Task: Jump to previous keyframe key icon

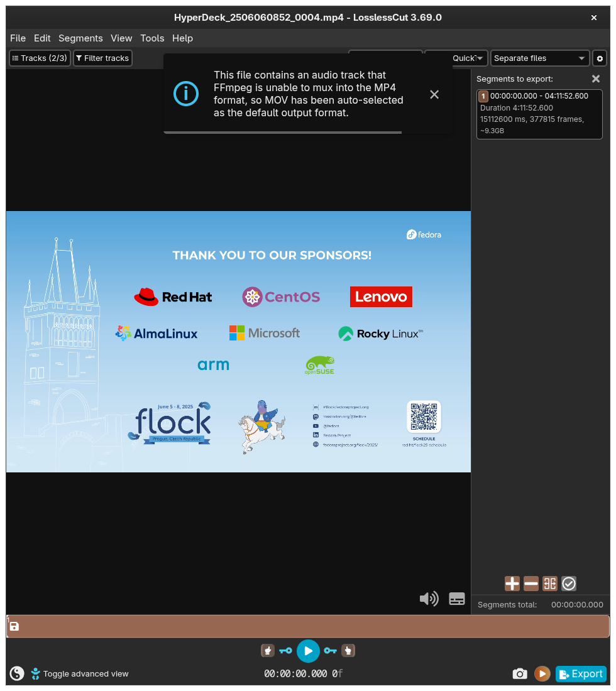Action: tap(286, 651)
